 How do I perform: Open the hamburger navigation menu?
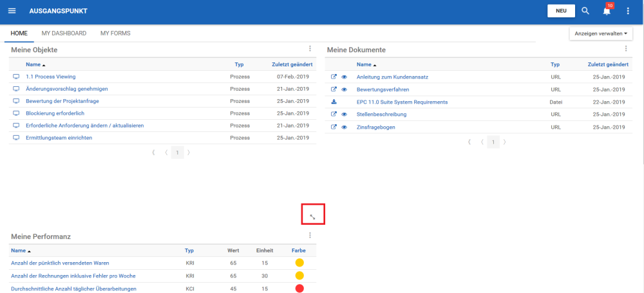pyautogui.click(x=12, y=11)
